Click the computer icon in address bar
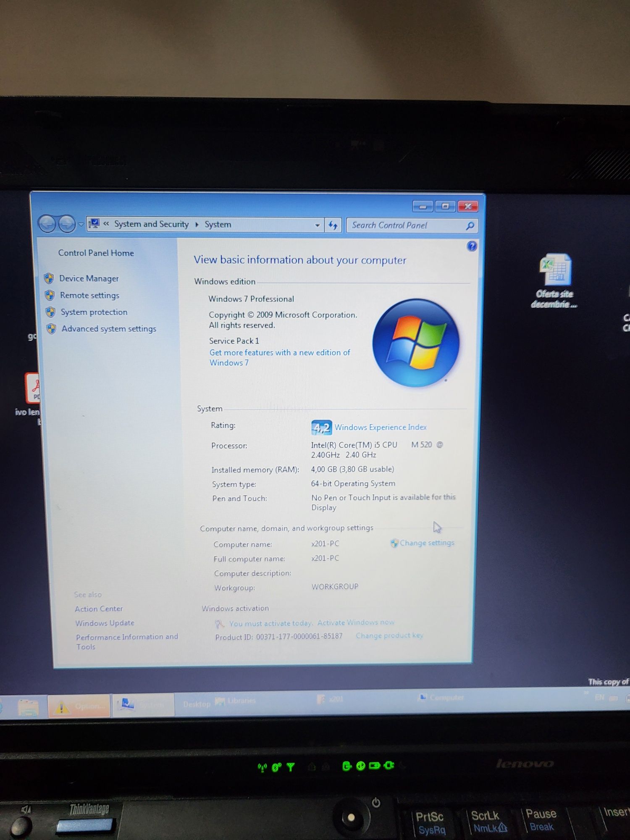Image resolution: width=630 pixels, height=840 pixels. click(x=94, y=223)
